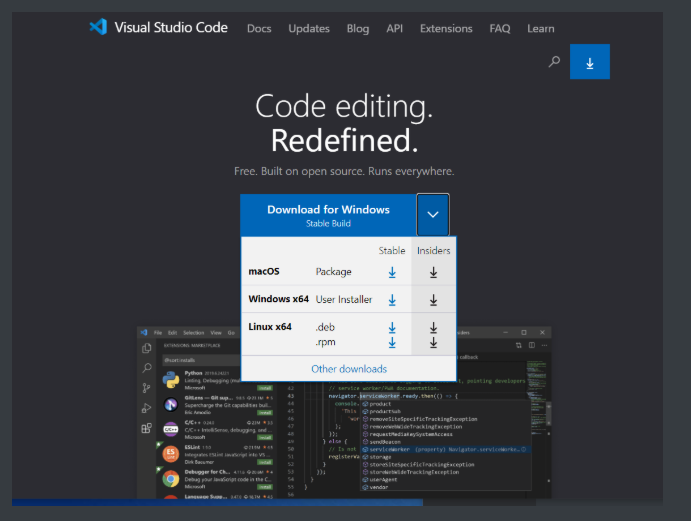Click Edit menu in editor preview image
Viewport: 691px width, 521px height.
click(172, 333)
